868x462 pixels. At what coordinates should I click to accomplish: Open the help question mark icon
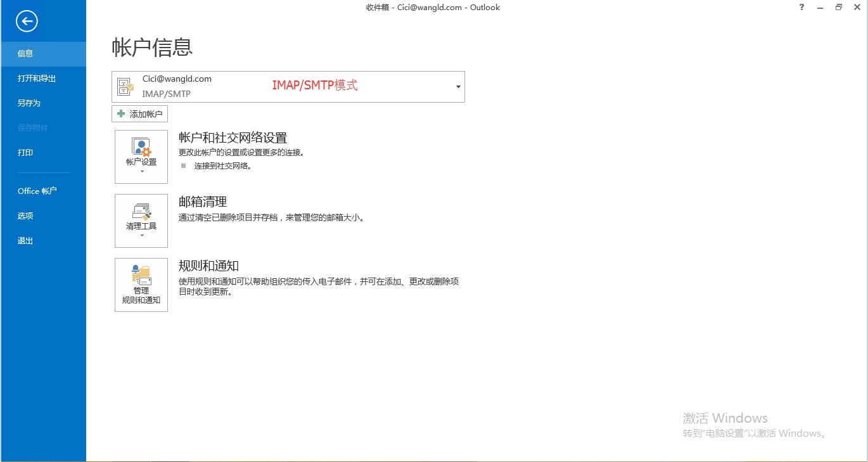801,8
